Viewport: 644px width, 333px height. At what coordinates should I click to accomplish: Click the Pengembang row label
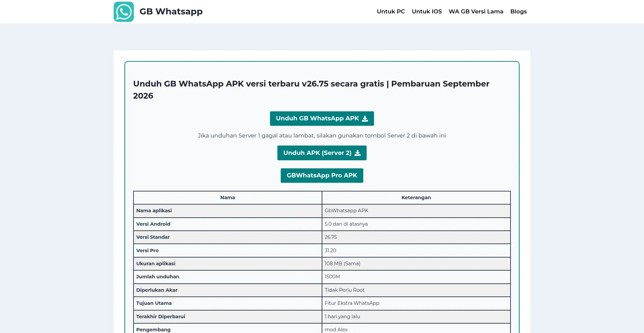(x=153, y=330)
